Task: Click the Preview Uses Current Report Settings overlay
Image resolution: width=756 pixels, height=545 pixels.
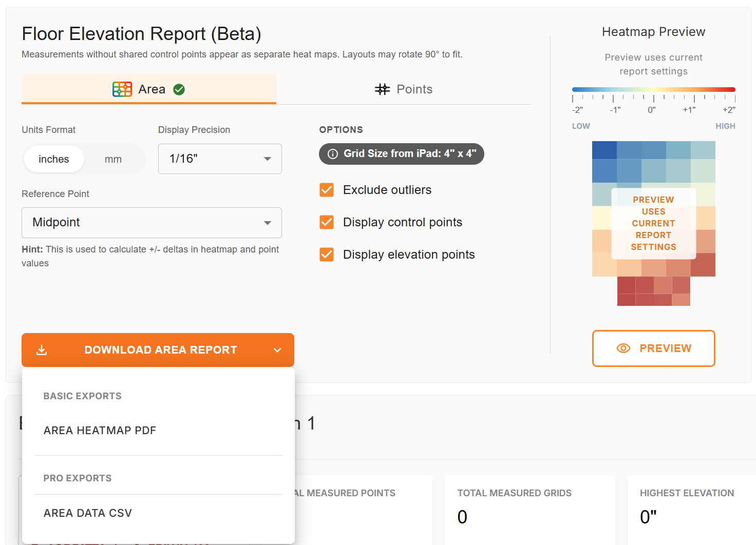Action: point(653,223)
